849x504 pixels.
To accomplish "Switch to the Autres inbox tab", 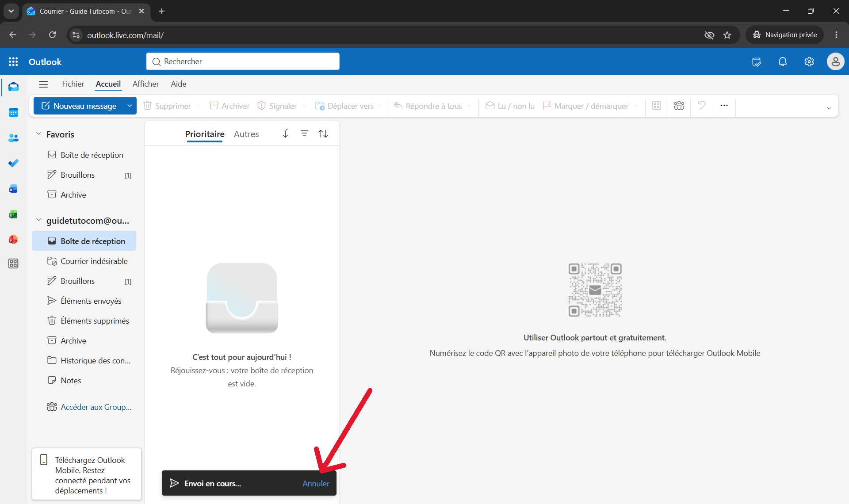I will click(x=246, y=134).
